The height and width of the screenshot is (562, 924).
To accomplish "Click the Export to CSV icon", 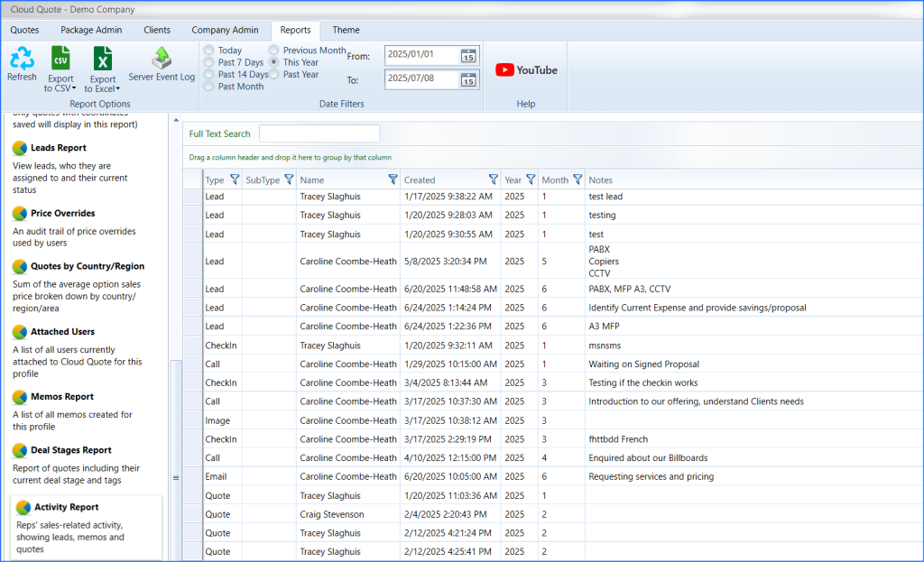I will tap(60, 59).
